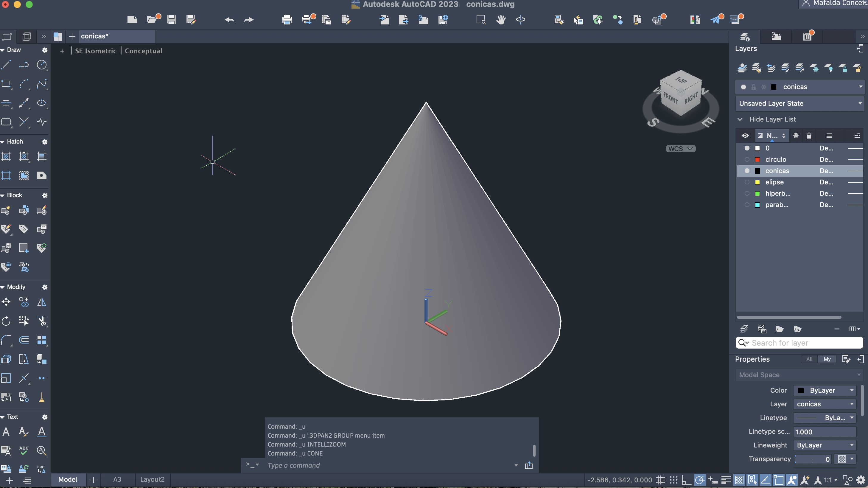Select the Line tool in Draw panel
Viewport: 868px width, 488px height.
click(6, 65)
